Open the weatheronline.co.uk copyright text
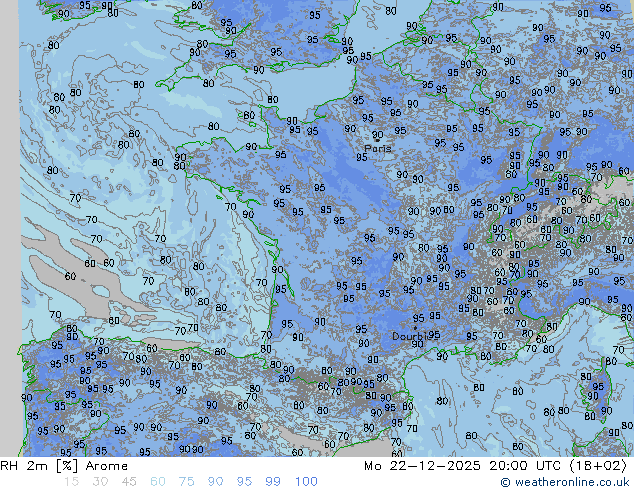The width and height of the screenshot is (634, 490). (x=565, y=482)
